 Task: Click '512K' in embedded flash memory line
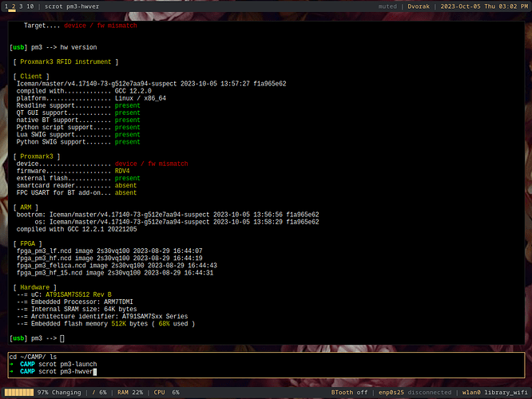(118, 324)
